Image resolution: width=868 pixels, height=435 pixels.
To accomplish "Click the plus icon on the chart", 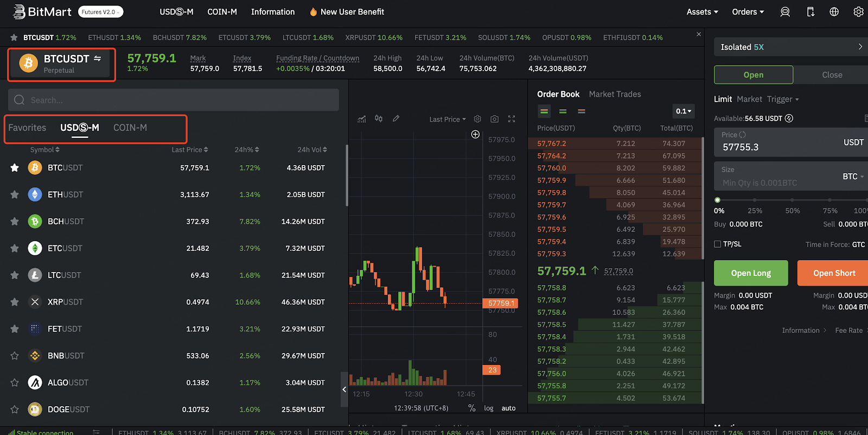I will 475,134.
